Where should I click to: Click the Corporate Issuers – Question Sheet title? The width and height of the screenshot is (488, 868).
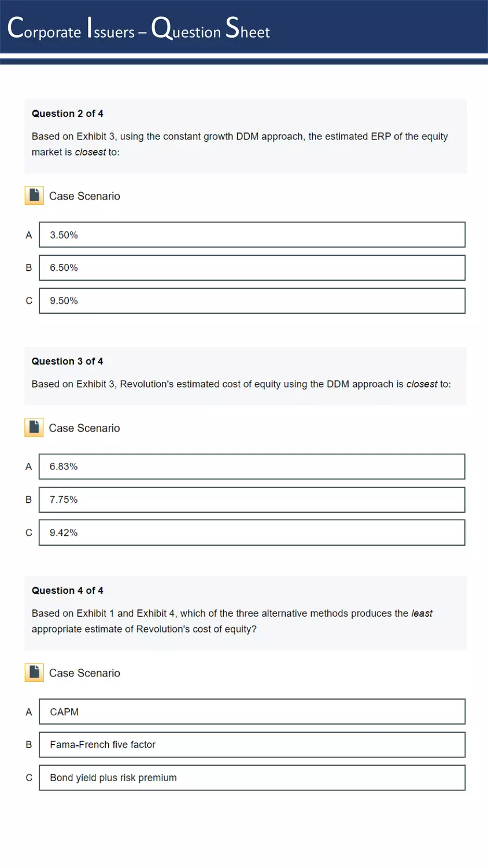(139, 28)
